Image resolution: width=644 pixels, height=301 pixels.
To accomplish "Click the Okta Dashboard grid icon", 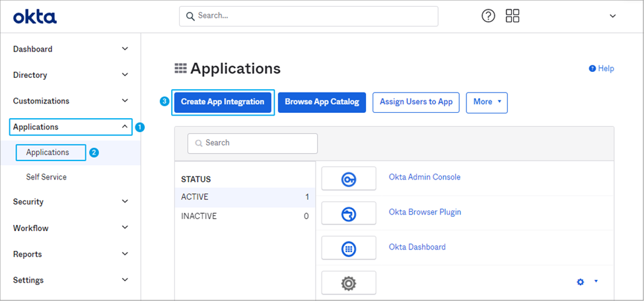I will [x=349, y=248].
